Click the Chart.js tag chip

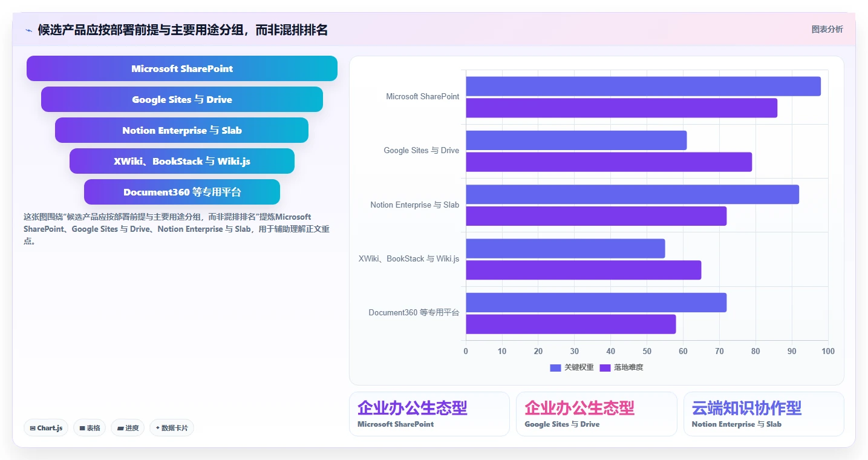(47, 428)
